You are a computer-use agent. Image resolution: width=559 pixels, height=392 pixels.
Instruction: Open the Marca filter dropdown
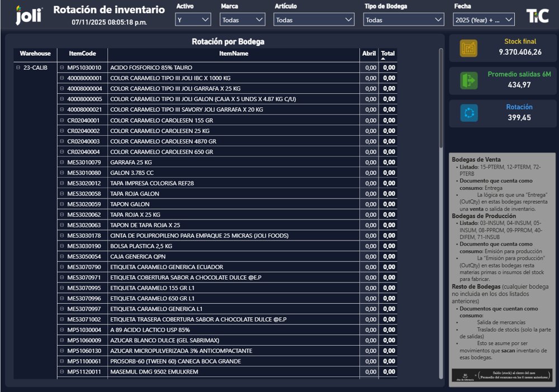[243, 20]
